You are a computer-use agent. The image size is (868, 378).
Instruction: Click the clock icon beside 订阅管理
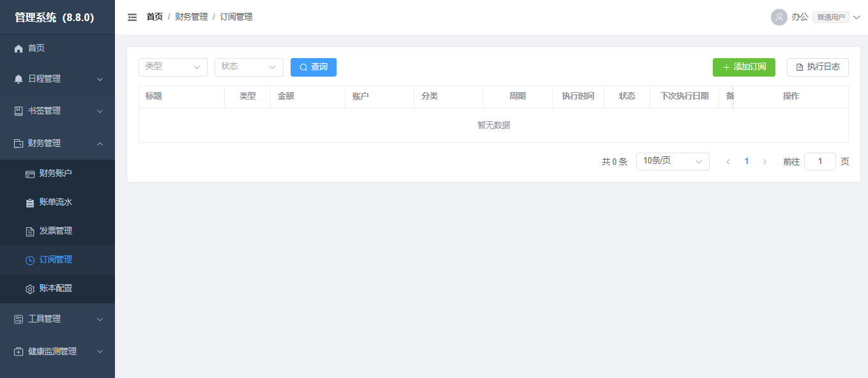pyautogui.click(x=30, y=260)
